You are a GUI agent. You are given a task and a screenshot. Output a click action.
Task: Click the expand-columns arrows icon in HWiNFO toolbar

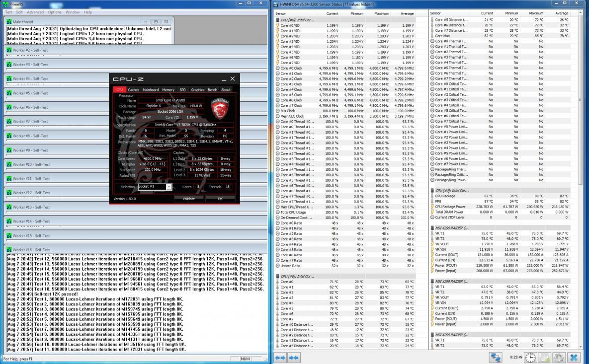[x=280, y=358]
